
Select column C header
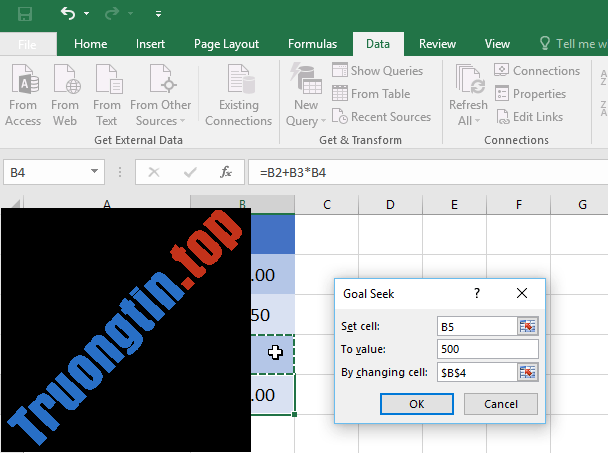(x=327, y=204)
